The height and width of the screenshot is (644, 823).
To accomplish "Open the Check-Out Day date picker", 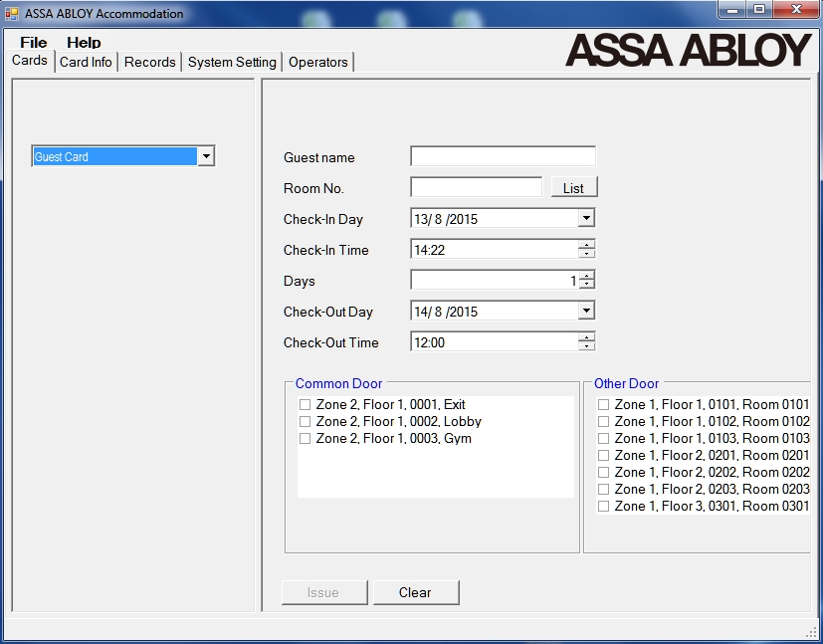I will tap(586, 311).
